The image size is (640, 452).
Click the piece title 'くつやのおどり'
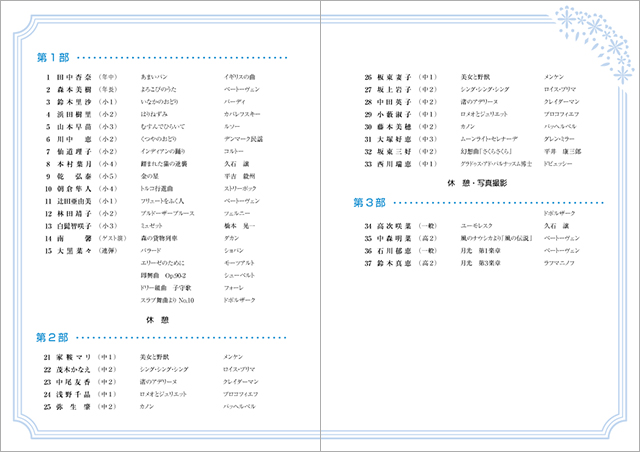pyautogui.click(x=158, y=139)
